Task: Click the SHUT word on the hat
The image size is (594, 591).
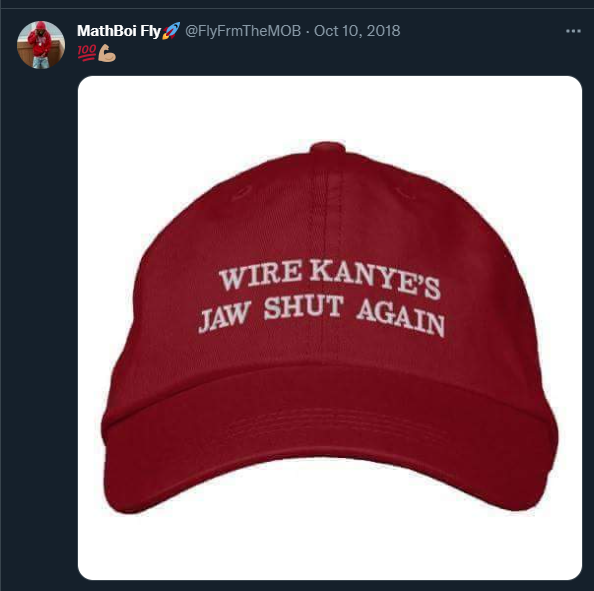Action: click(x=304, y=308)
